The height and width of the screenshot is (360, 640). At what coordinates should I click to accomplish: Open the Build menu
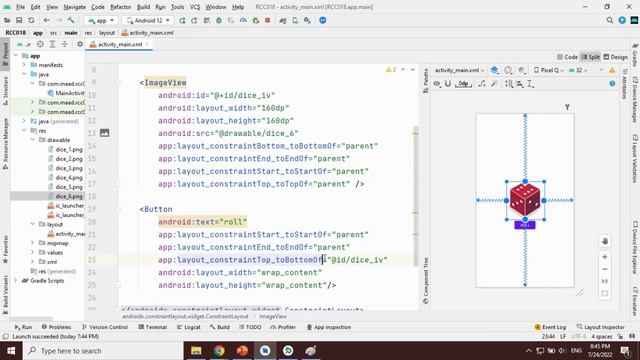click(x=143, y=7)
